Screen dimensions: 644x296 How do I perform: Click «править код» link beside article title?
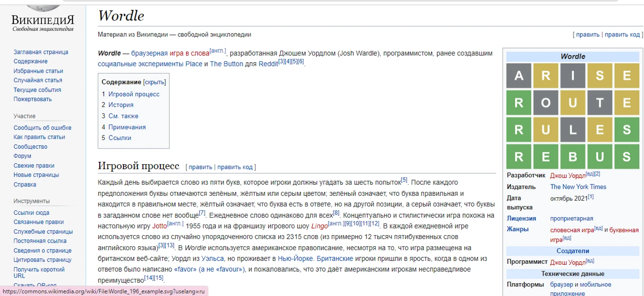tap(622, 35)
